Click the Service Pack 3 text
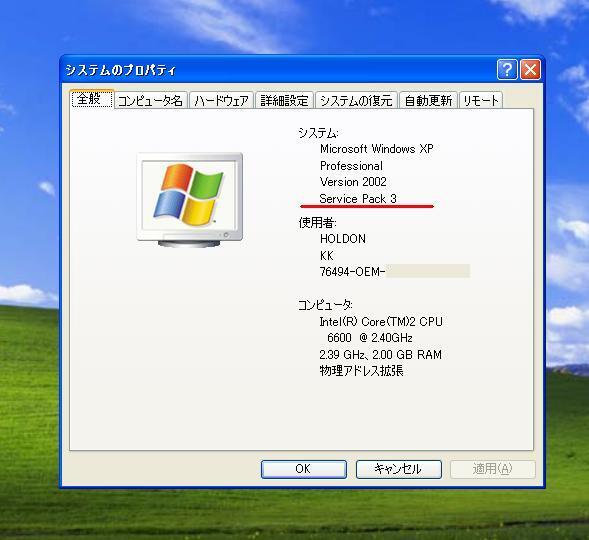 pos(358,198)
